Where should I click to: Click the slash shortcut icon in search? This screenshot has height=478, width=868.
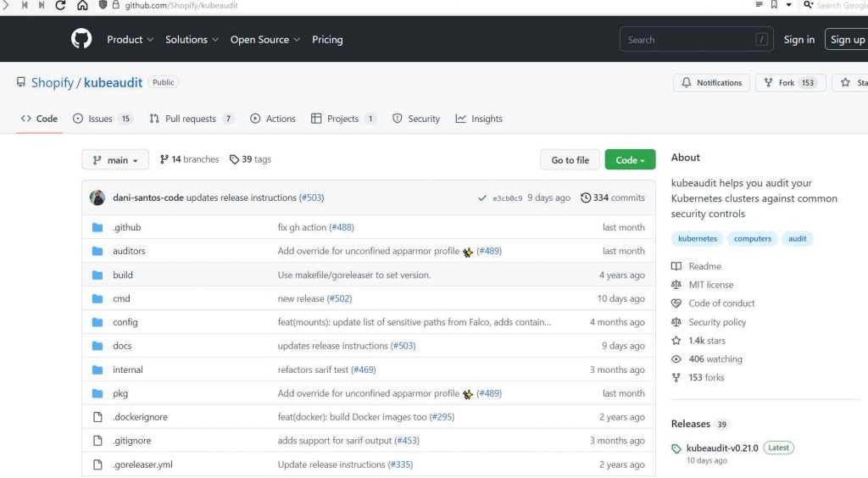[762, 39]
